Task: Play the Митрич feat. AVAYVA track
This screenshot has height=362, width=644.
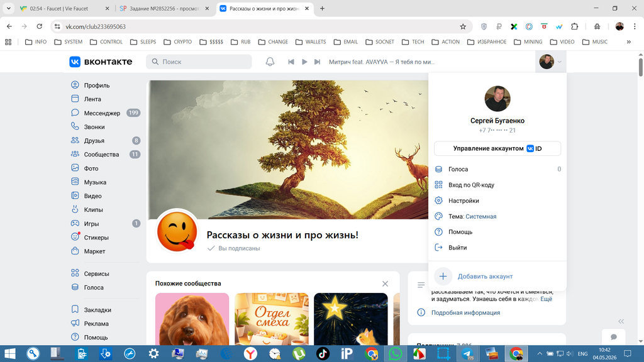Action: (x=304, y=62)
